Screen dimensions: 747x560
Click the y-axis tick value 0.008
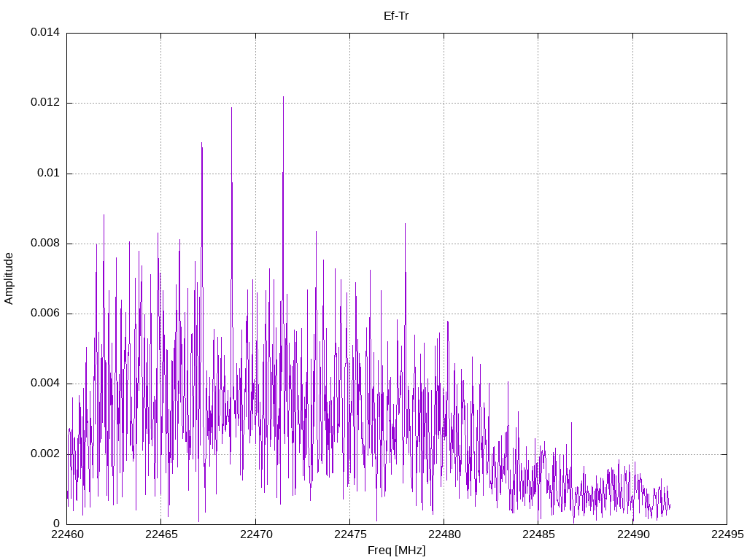[45, 243]
